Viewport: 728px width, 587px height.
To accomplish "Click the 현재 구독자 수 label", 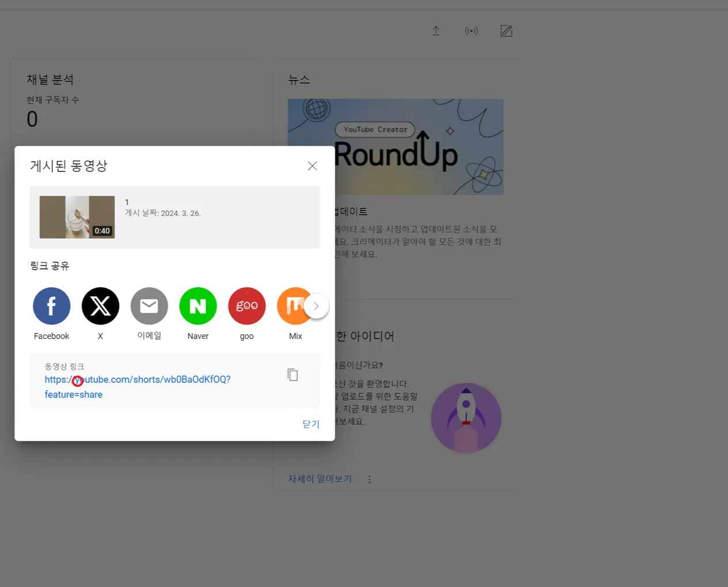I will pos(53,100).
